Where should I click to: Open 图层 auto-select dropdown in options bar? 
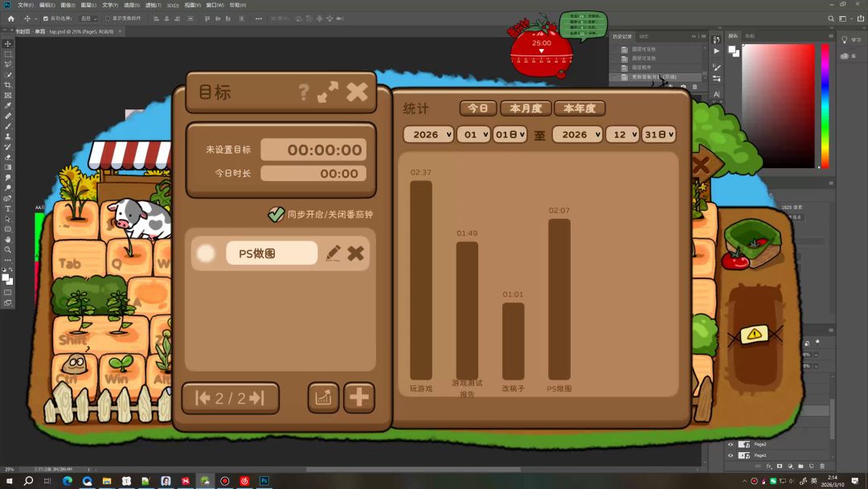[x=88, y=18]
